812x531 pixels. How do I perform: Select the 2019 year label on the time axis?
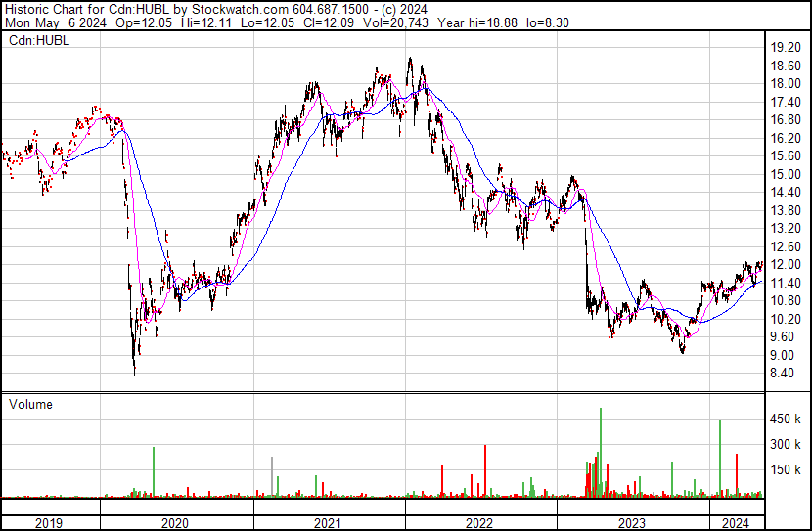[x=49, y=523]
